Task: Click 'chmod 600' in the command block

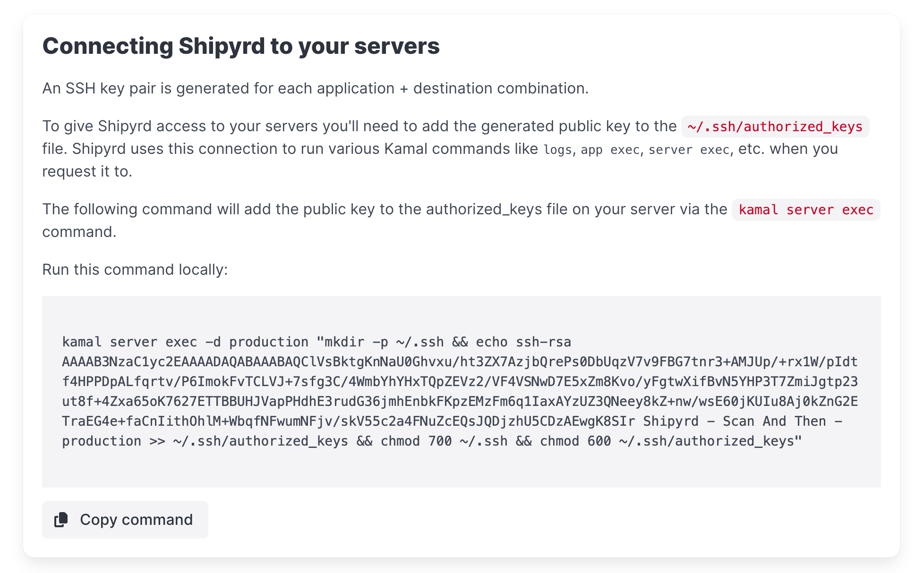Action: (x=575, y=441)
